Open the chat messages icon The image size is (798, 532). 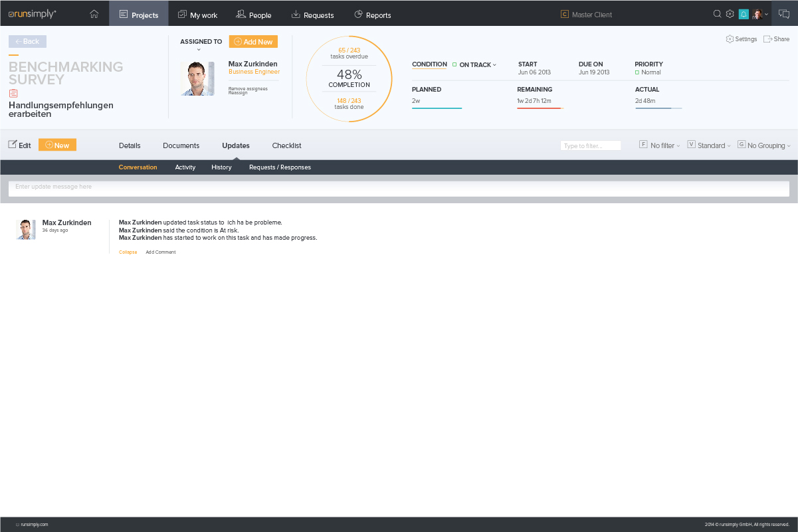[x=784, y=14]
